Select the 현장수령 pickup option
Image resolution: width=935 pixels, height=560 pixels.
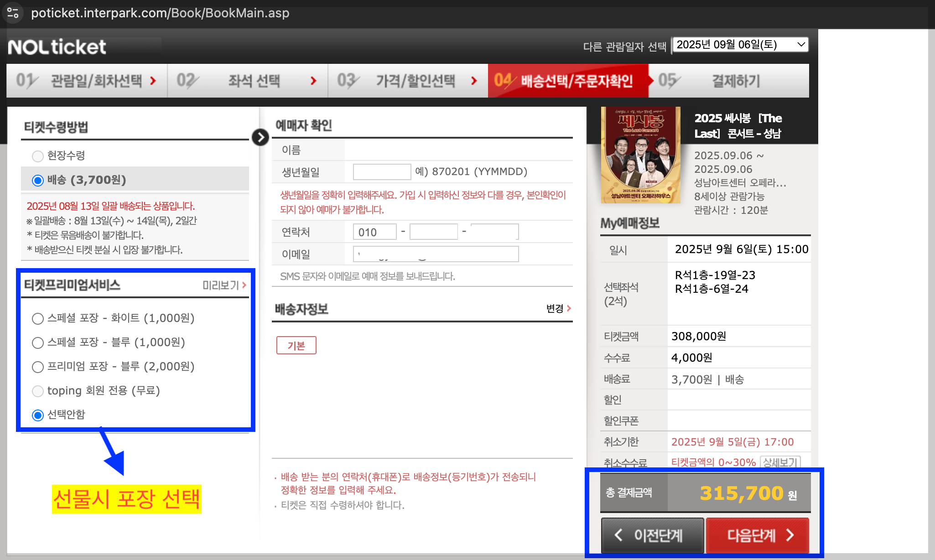[x=38, y=156]
